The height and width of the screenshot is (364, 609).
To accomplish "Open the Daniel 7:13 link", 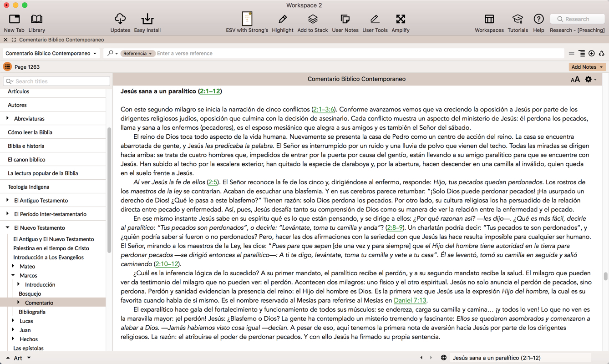I will [x=410, y=301].
